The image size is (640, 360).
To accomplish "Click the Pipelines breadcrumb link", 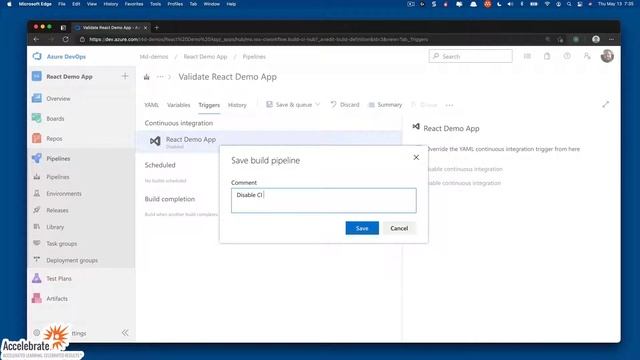I will (254, 57).
